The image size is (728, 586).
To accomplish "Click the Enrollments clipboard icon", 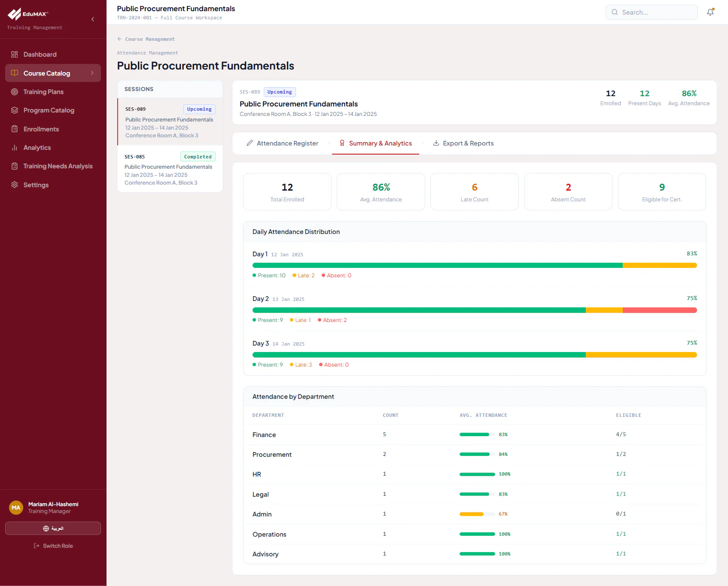I will pos(15,129).
